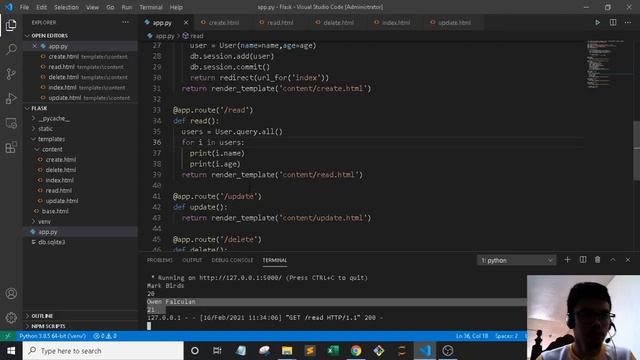The width and height of the screenshot is (640, 360).
Task: Split the editor to the right
Action: coord(613,22)
